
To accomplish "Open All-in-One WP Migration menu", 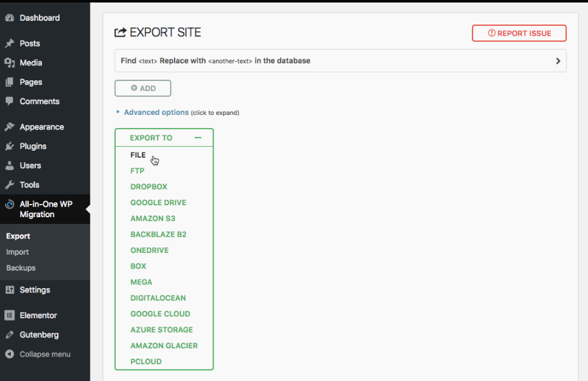I will point(45,209).
